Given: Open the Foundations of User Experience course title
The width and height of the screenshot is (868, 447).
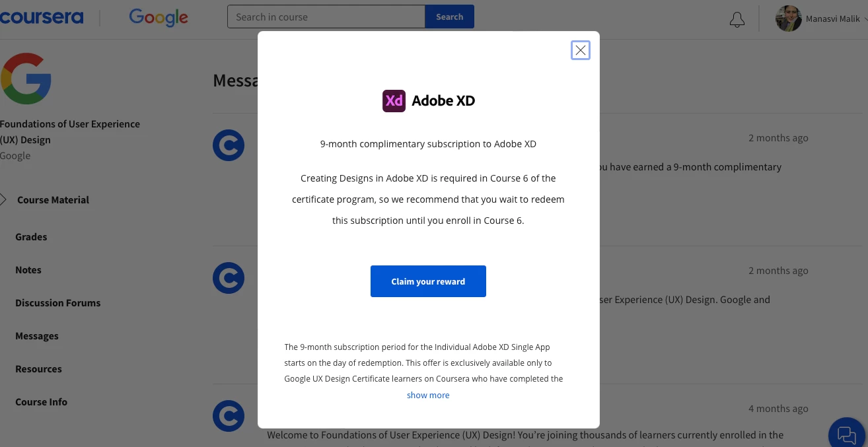Looking at the screenshot, I should (70, 131).
